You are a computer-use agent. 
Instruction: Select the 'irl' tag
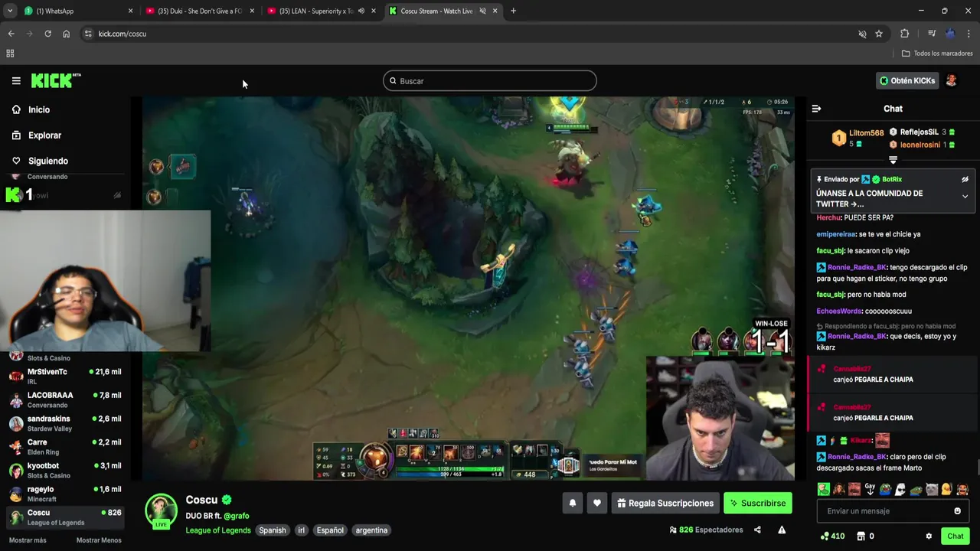[x=301, y=530]
